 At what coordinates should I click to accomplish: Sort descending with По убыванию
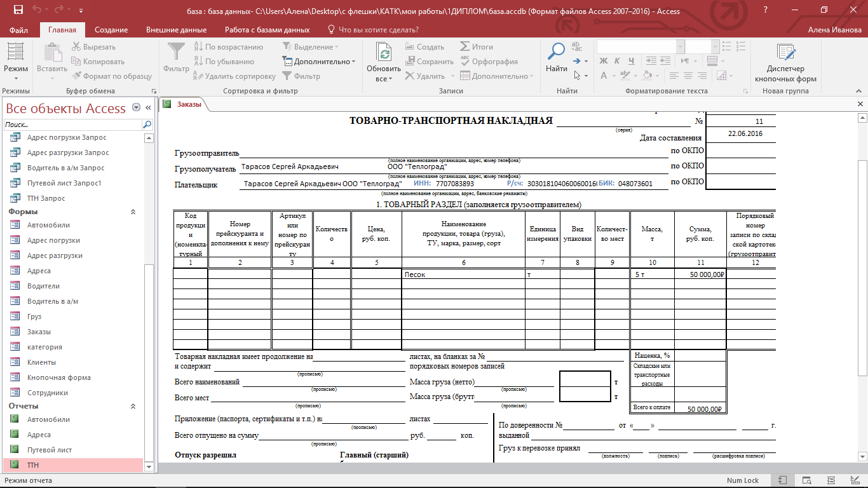[x=224, y=62]
